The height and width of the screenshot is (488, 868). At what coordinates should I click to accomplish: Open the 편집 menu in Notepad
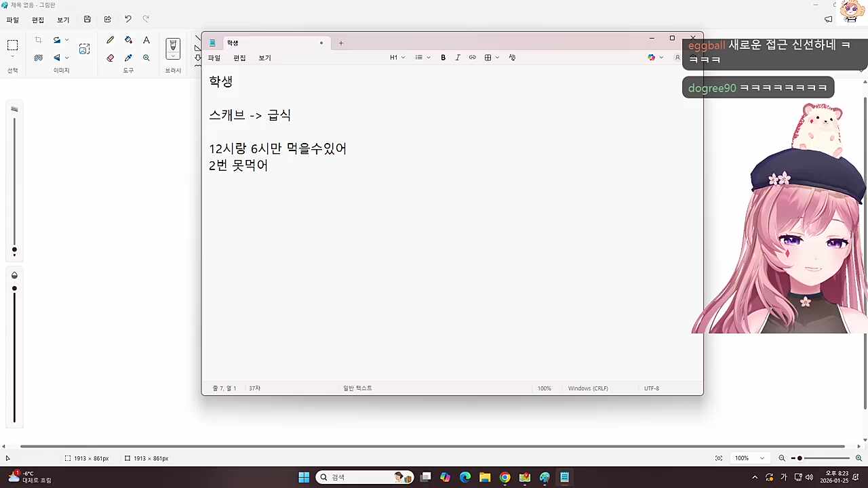click(239, 58)
